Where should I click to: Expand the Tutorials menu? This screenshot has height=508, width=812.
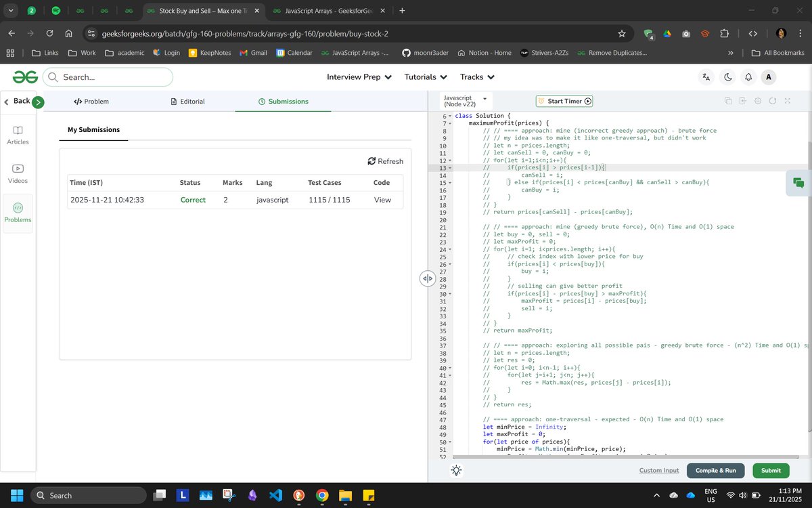(x=426, y=77)
